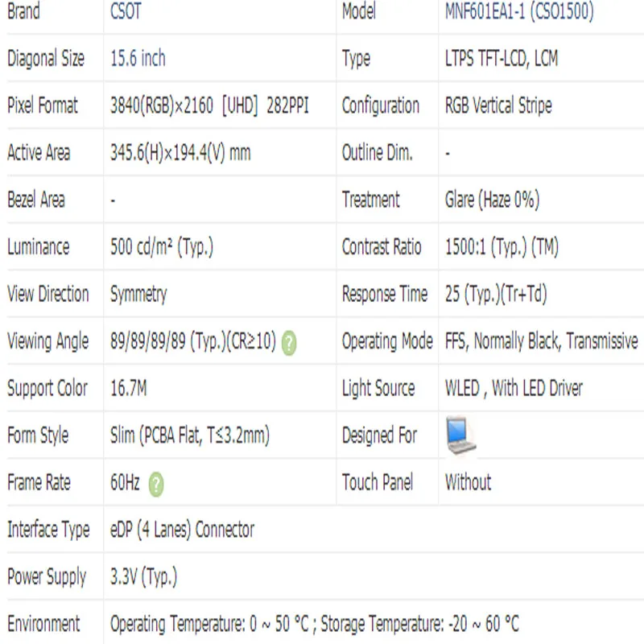
Task: Click the Response Time label
Action: [x=385, y=295]
